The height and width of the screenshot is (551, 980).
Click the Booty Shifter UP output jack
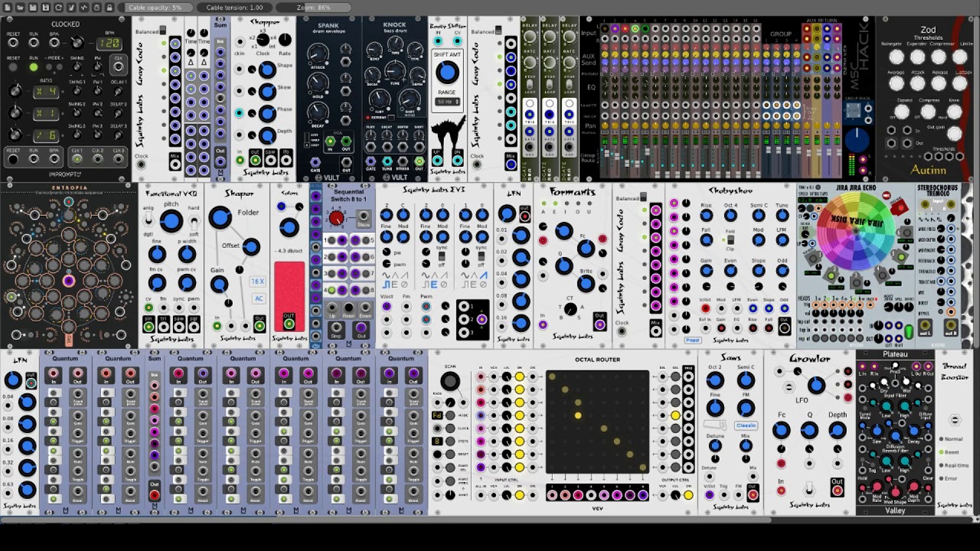[438, 161]
